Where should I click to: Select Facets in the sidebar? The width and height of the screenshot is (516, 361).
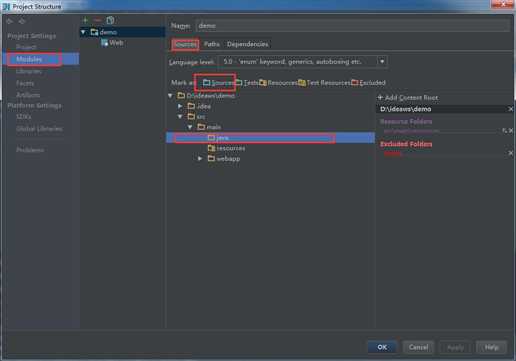pyautogui.click(x=25, y=83)
